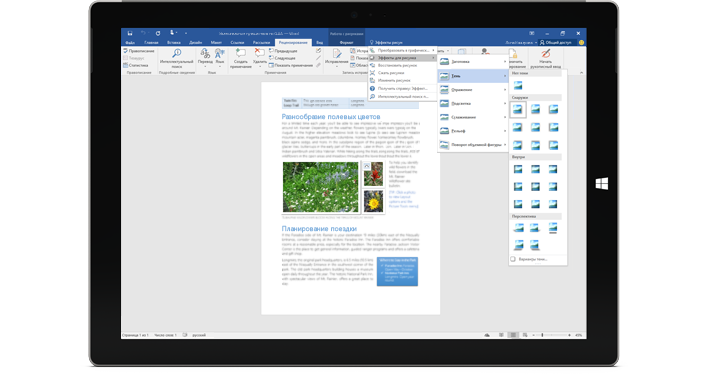Viewport: 713px width, 374px height.
Task: Open the Перевод dropdown
Action: [206, 58]
